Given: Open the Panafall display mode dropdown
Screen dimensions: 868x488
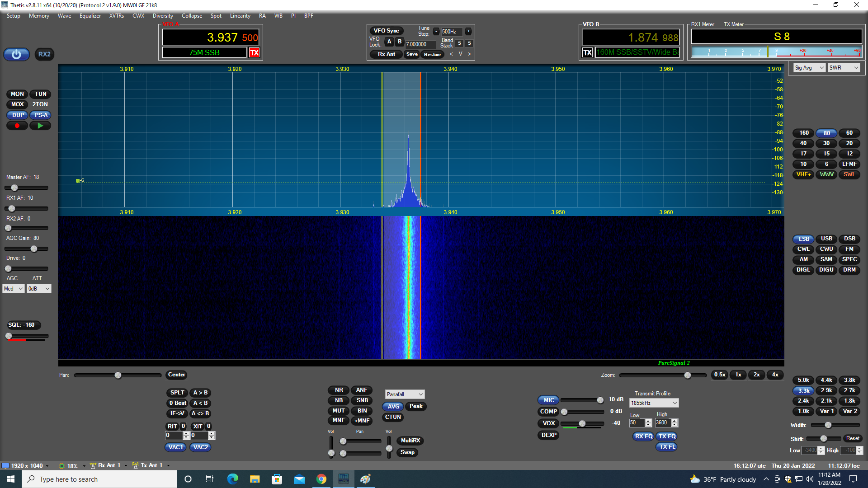Looking at the screenshot, I should coord(405,394).
